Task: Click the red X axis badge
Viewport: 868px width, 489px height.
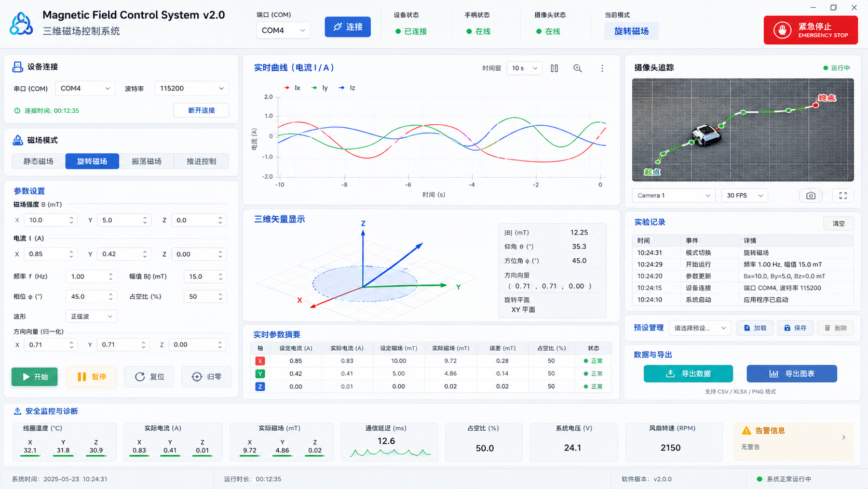Action: click(260, 361)
